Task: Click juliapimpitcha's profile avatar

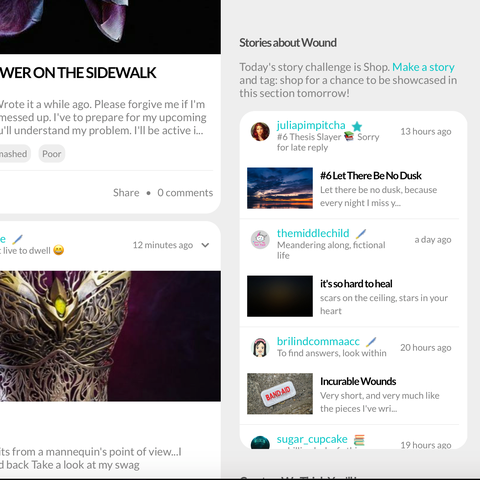Action: (x=260, y=131)
